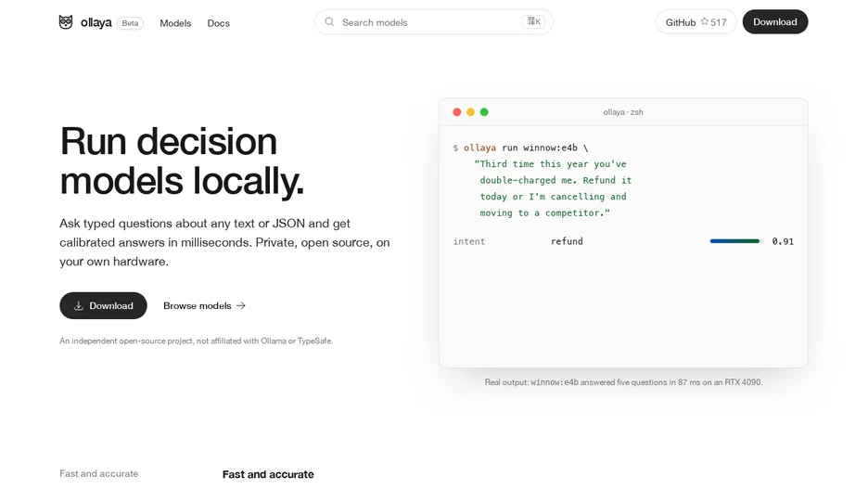Open the ollaya home link text
The image size is (868, 489).
pyautogui.click(x=96, y=22)
